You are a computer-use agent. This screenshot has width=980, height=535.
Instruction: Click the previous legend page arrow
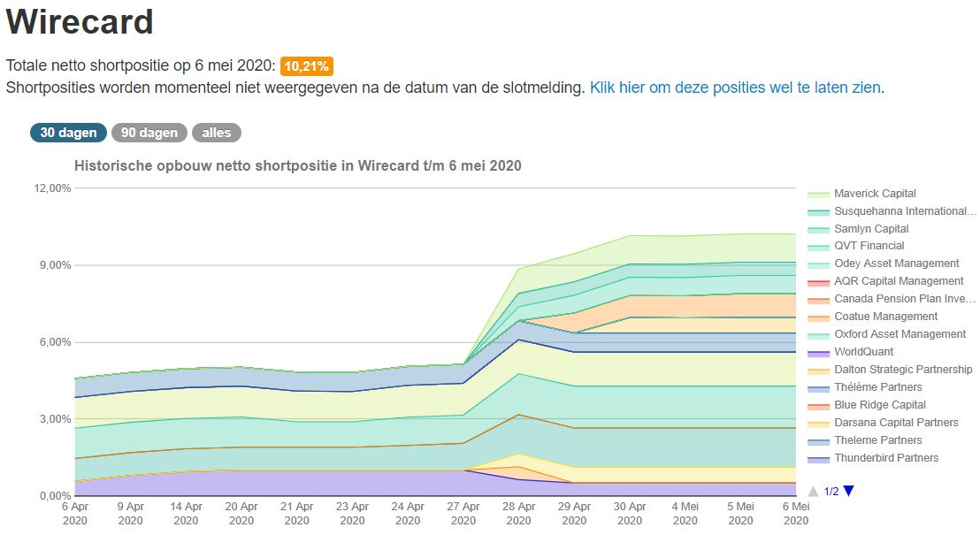(814, 491)
